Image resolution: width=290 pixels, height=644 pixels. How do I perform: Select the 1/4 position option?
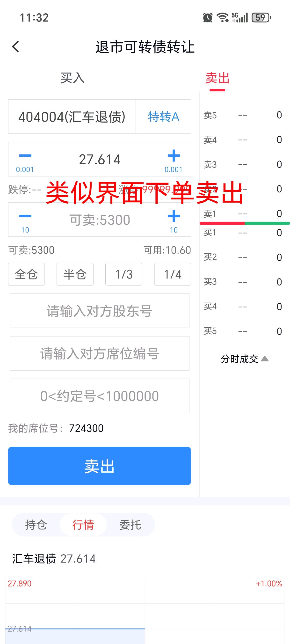pyautogui.click(x=173, y=274)
